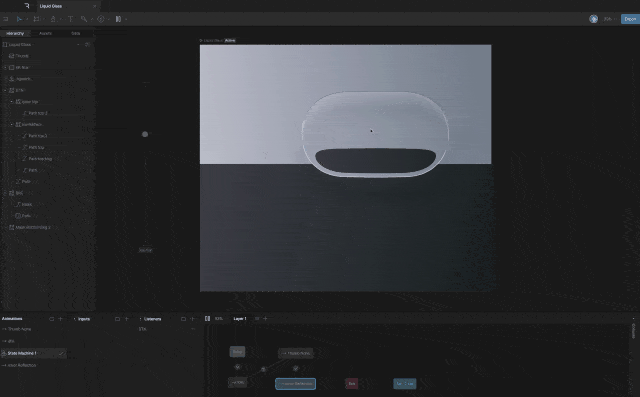Add a new listener with plus icon

tap(192, 319)
